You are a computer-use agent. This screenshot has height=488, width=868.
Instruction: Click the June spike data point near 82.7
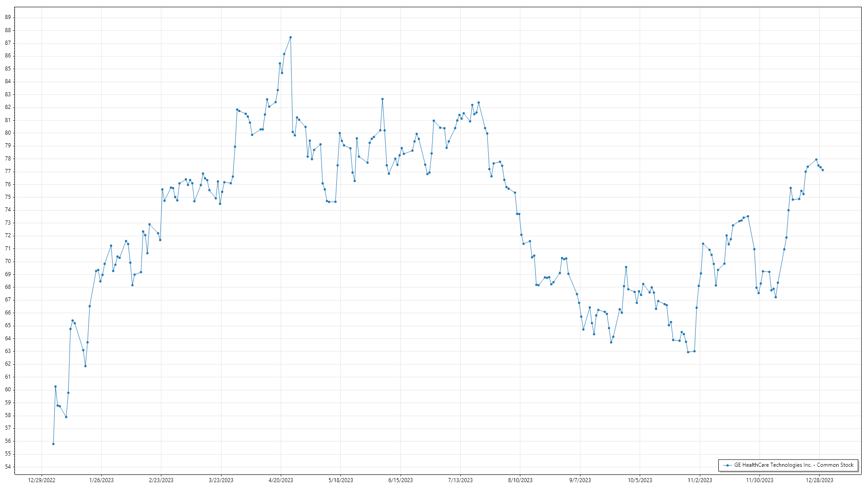pos(382,99)
